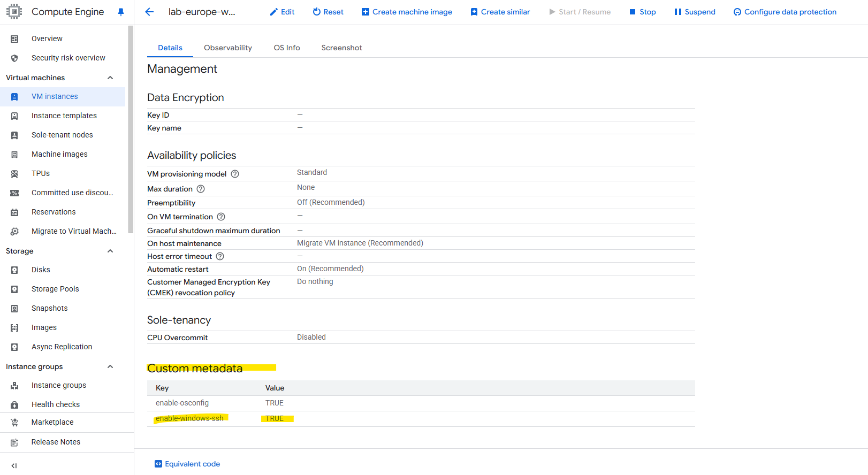868x475 pixels.
Task: Collapse the Virtual machines section
Action: [x=110, y=78]
